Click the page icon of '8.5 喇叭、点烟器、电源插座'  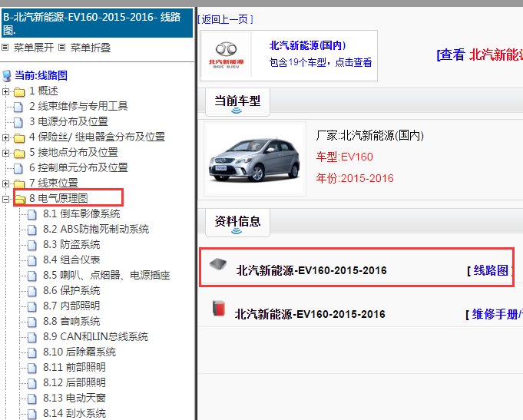click(32, 276)
